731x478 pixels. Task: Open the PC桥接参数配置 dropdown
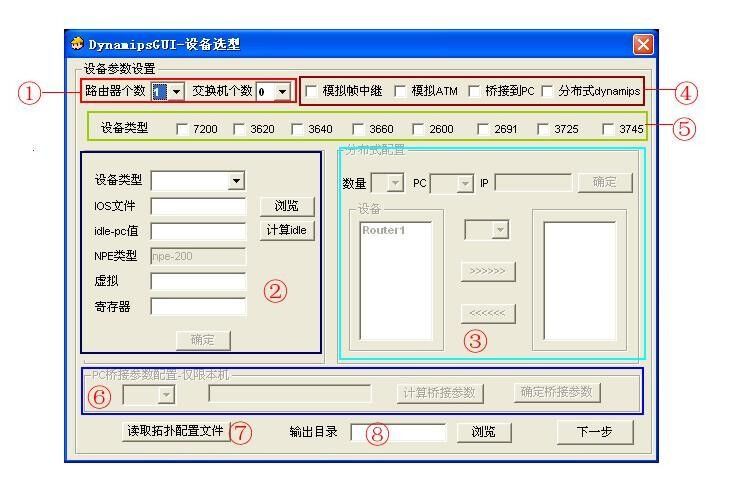[x=166, y=395]
